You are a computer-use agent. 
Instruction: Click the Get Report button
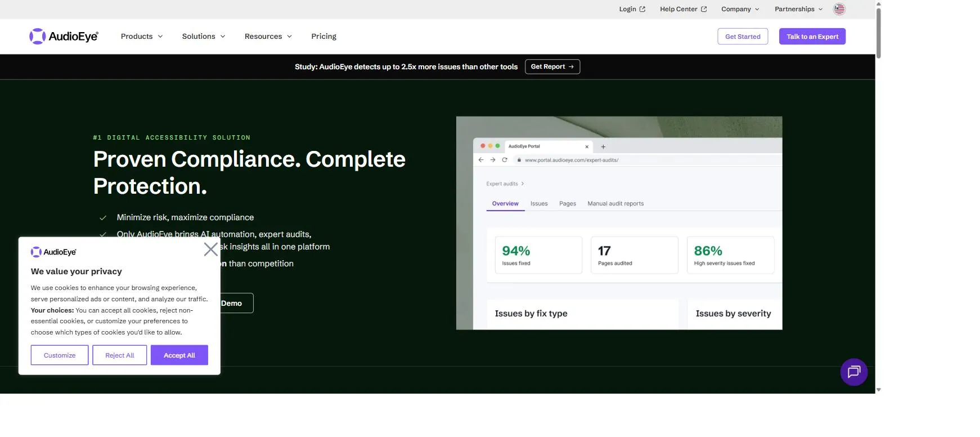point(552,66)
